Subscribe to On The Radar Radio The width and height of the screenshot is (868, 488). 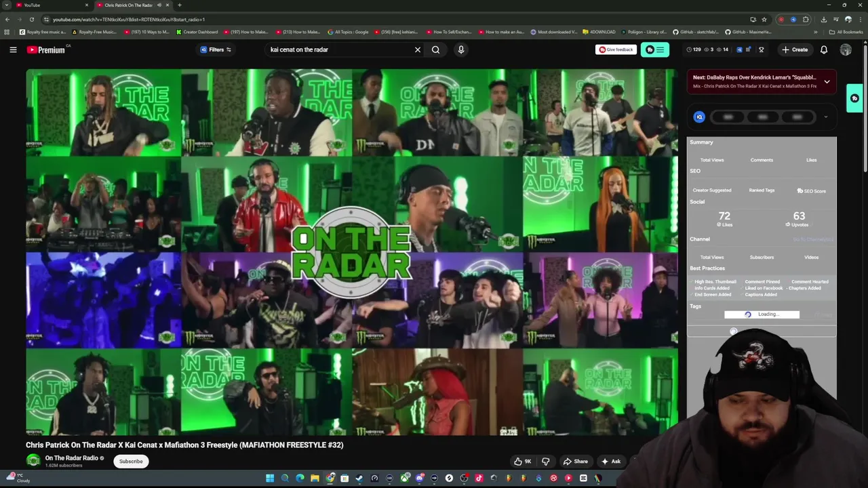coord(131,462)
